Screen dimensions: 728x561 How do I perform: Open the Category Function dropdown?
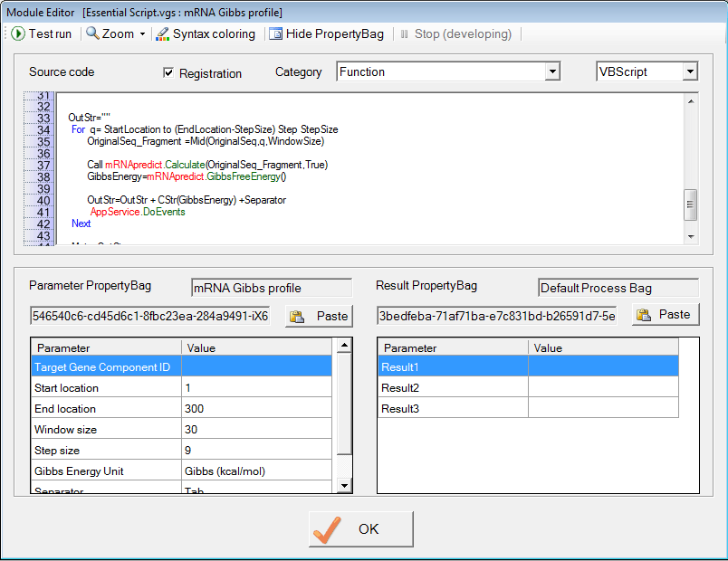tap(552, 71)
